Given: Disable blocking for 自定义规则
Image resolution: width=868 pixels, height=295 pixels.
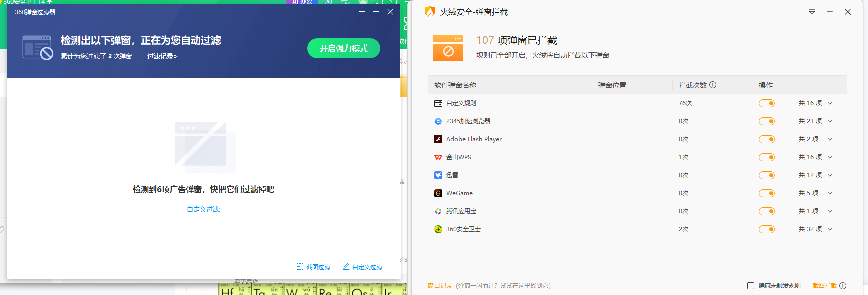Looking at the screenshot, I should coord(766,103).
